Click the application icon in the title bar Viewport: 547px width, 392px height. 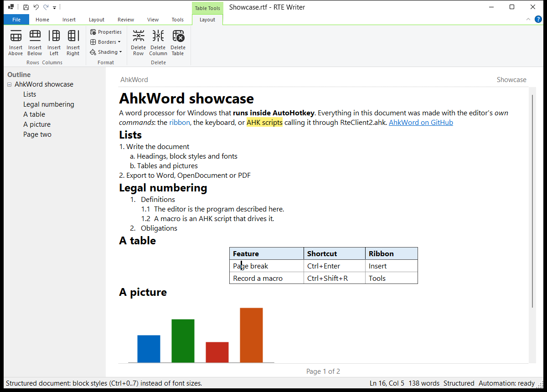tap(11, 7)
